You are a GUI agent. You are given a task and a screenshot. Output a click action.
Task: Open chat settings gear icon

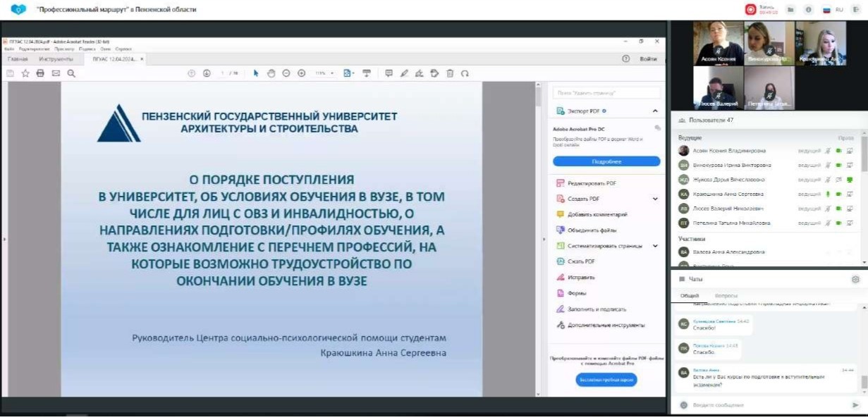click(x=855, y=279)
